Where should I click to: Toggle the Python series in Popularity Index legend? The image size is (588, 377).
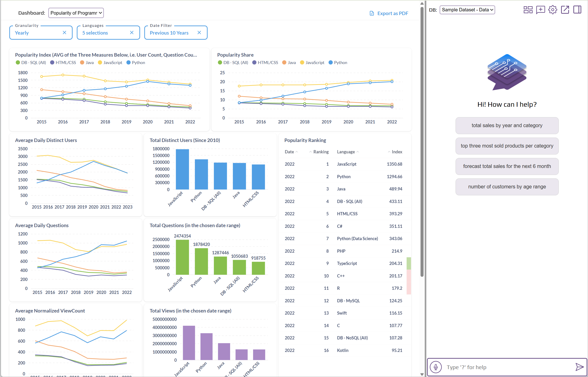coord(136,62)
